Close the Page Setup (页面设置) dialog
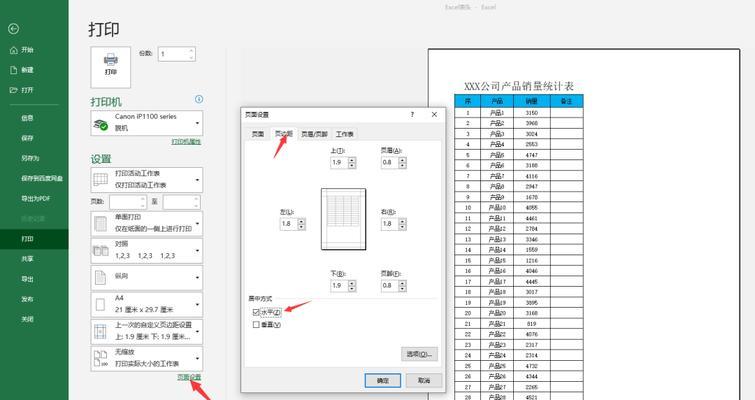This screenshot has width=755, height=400. (432, 115)
